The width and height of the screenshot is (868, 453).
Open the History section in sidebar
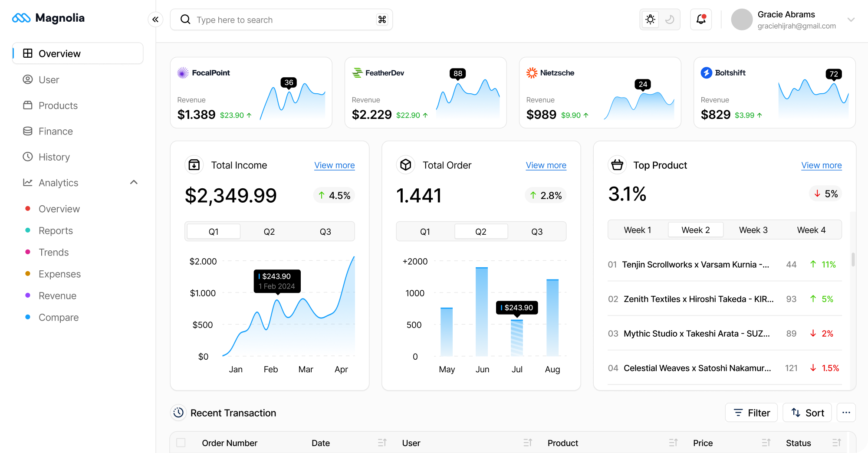tap(54, 157)
